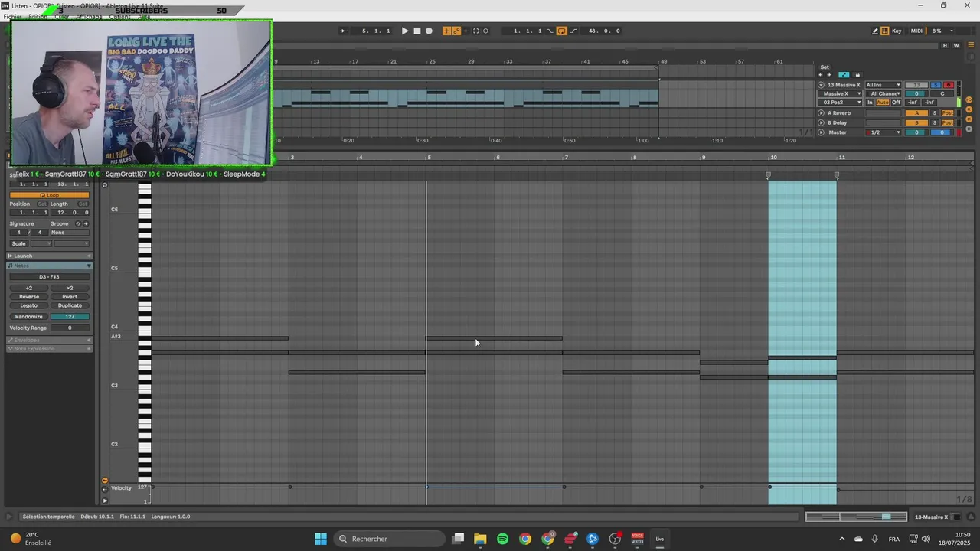Toggle the Returns section R button
Screen dimensions: 980x551
click(x=969, y=109)
